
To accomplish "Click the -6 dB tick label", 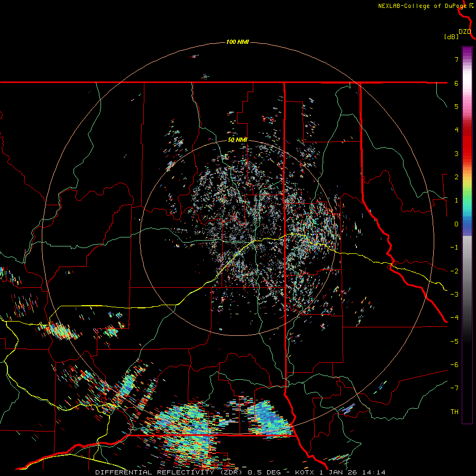I will pos(454,364).
